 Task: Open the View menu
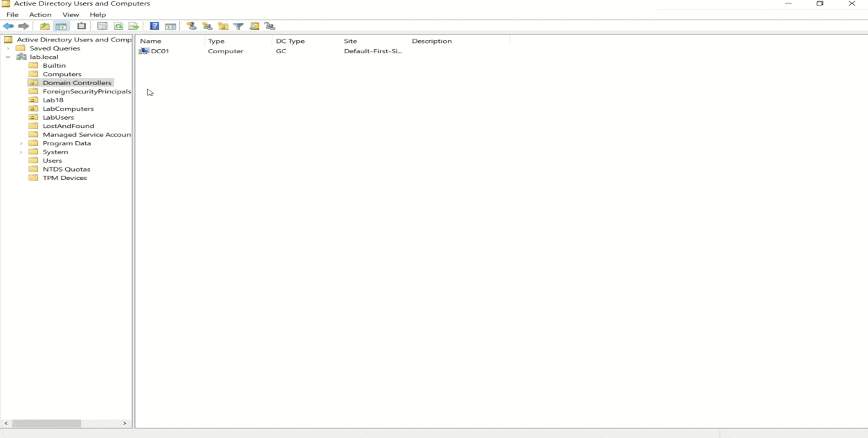click(71, 15)
